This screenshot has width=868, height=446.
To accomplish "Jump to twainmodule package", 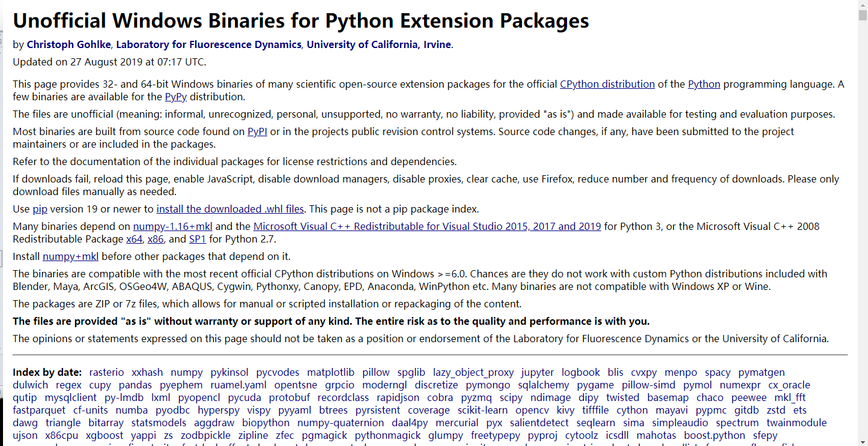I will (x=797, y=423).
